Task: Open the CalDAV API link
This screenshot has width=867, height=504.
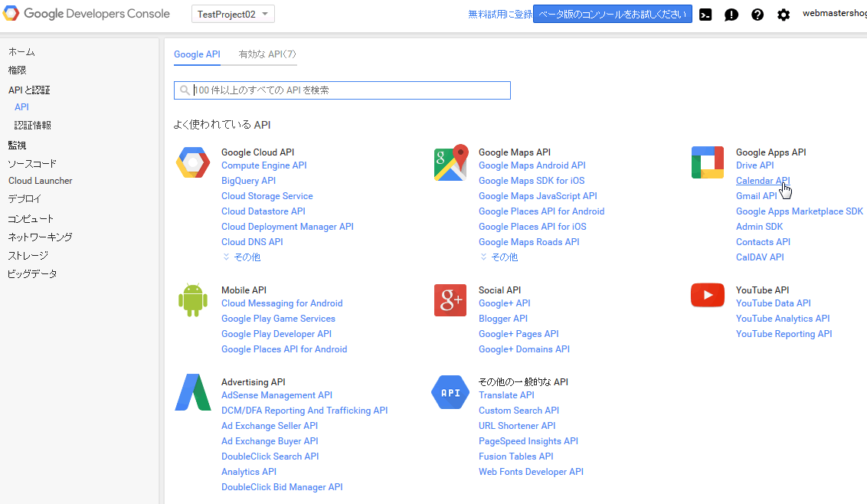Action: 760,257
